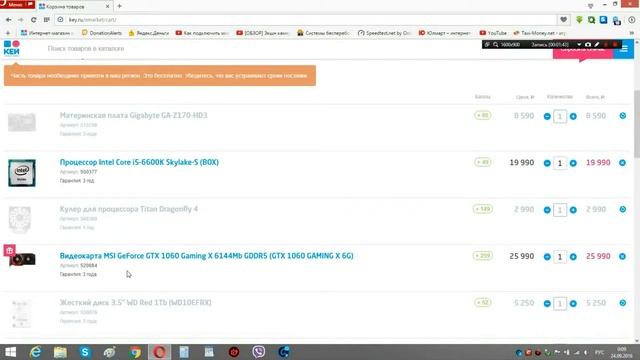Image resolution: width=640 pixels, height=360 pixels.
Task: Click quantity field for Intel Core i5-6600K
Action: click(x=560, y=163)
